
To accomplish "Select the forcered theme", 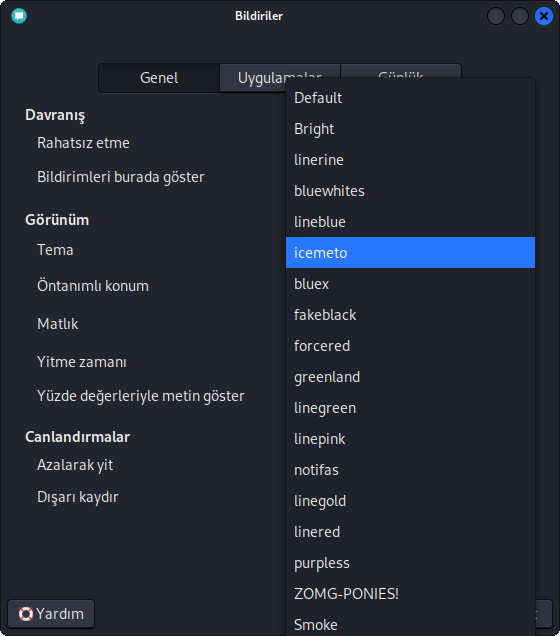I will 410,346.
